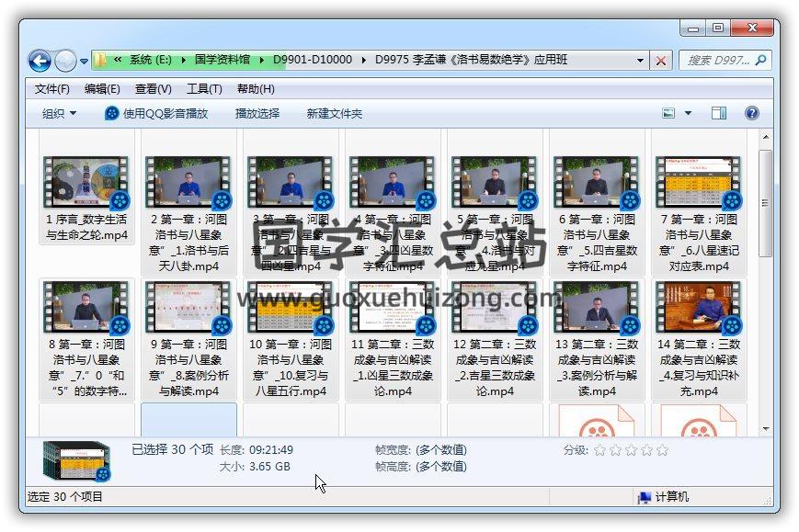This screenshot has height=532, width=799.
Task: Expand the 组织 dropdown menu
Action: (x=60, y=114)
